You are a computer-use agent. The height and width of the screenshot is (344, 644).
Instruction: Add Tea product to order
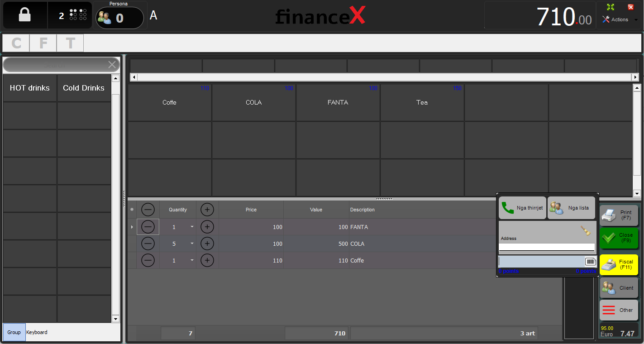click(422, 103)
